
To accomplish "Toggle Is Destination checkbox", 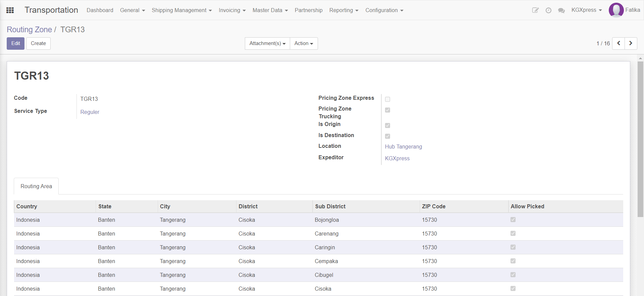I will tap(387, 136).
